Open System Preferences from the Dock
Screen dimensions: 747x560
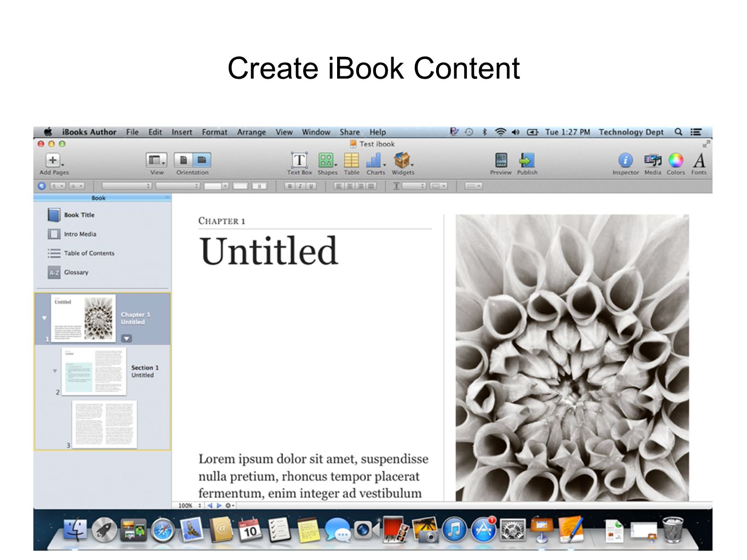pos(512,529)
